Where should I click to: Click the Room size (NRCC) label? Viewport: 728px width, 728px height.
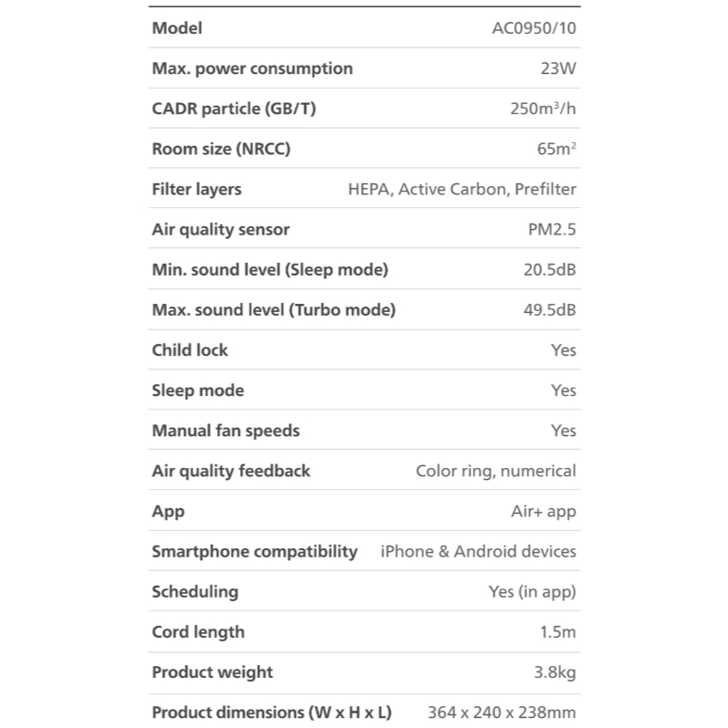click(221, 149)
